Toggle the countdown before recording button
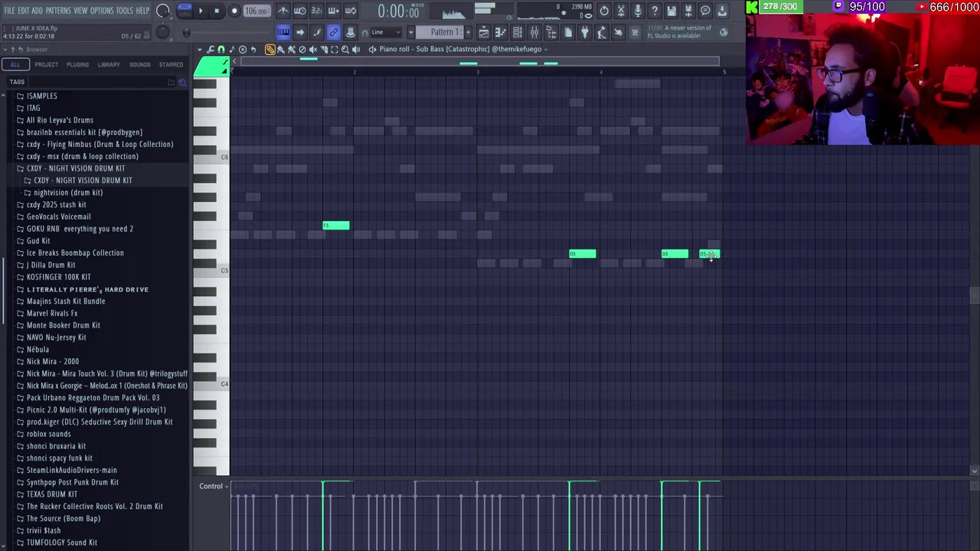The width and height of the screenshot is (980, 551). (317, 11)
